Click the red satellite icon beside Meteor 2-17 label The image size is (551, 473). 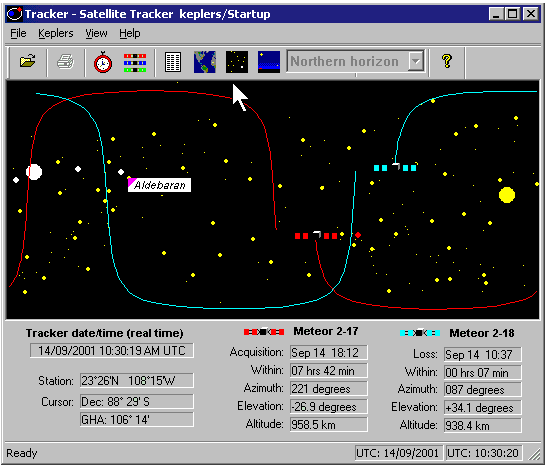[264, 331]
